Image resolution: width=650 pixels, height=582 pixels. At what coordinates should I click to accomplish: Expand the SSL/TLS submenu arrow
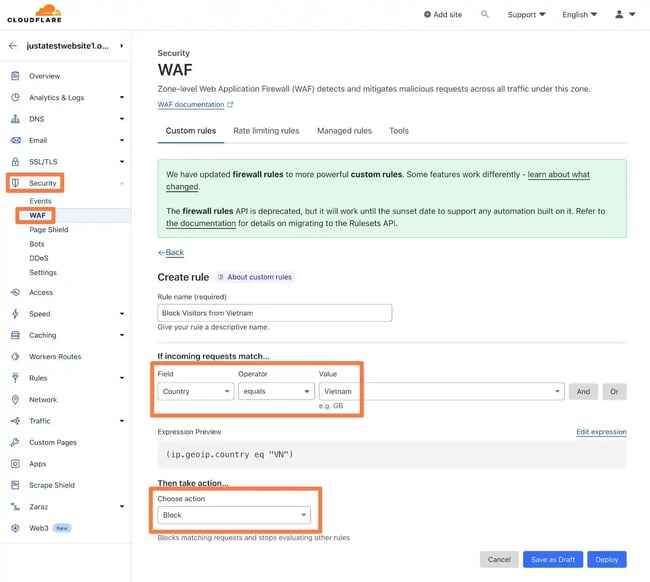122,162
